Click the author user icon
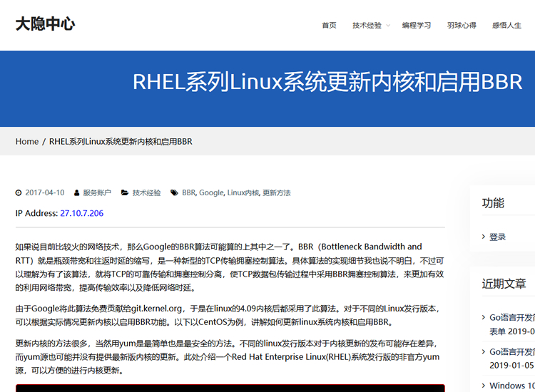535x392 pixels. (77, 193)
